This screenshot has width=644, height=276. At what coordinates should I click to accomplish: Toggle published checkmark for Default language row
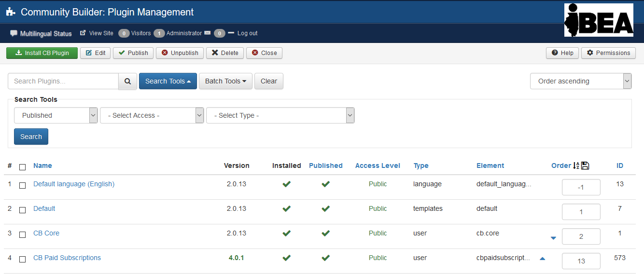pyautogui.click(x=326, y=184)
